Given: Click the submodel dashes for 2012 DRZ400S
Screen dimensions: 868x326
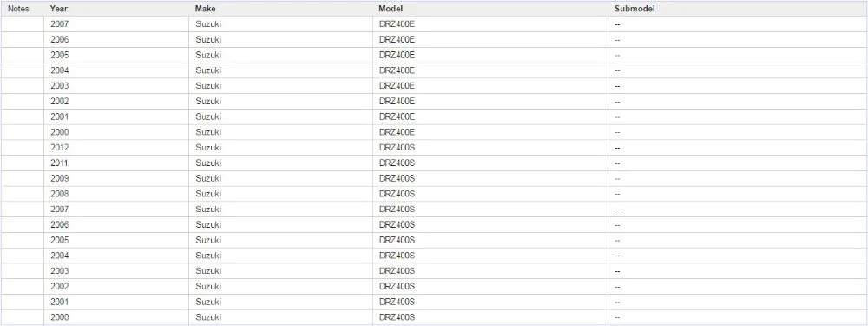Looking at the screenshot, I should click(617, 148).
